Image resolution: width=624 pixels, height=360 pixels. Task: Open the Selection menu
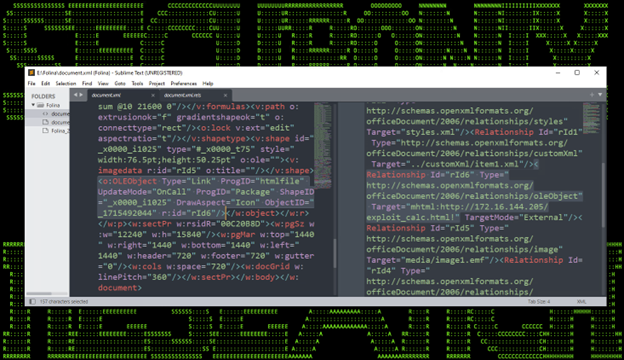coord(66,84)
